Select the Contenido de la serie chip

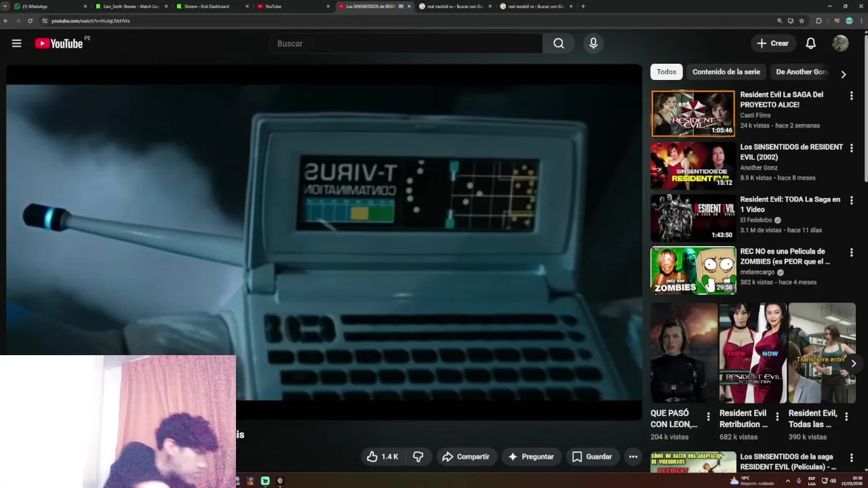pyautogui.click(x=726, y=72)
